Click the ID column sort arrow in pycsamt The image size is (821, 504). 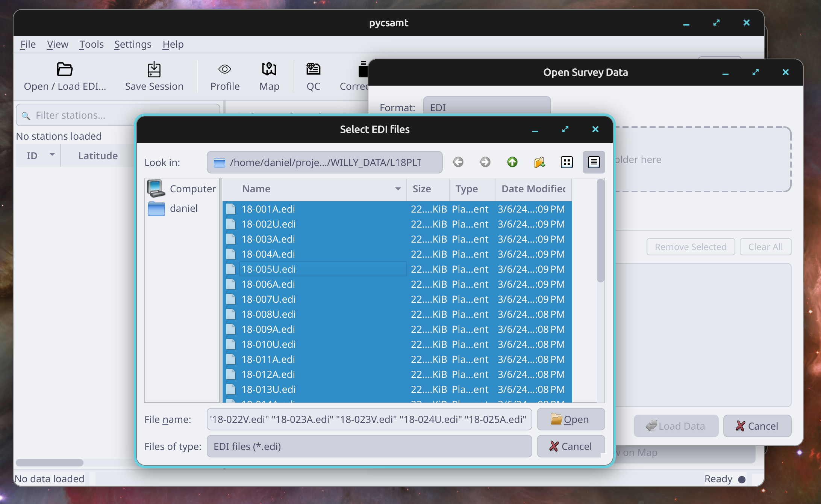pos(52,154)
